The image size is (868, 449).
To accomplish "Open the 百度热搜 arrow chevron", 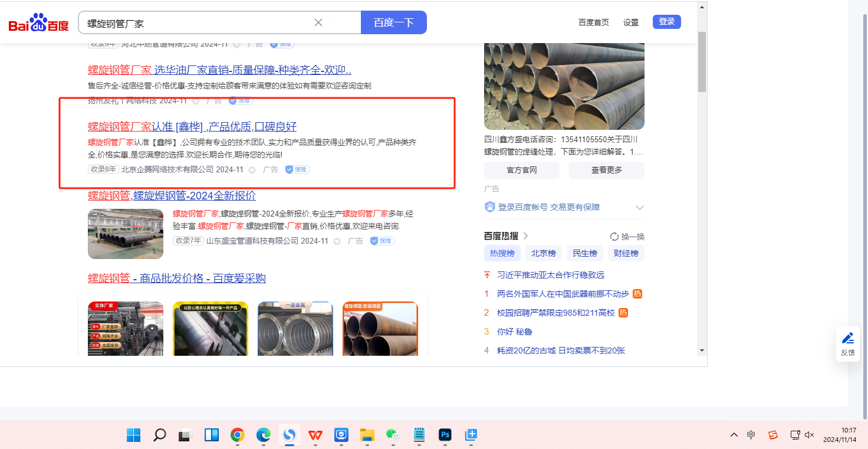I will pyautogui.click(x=525, y=236).
